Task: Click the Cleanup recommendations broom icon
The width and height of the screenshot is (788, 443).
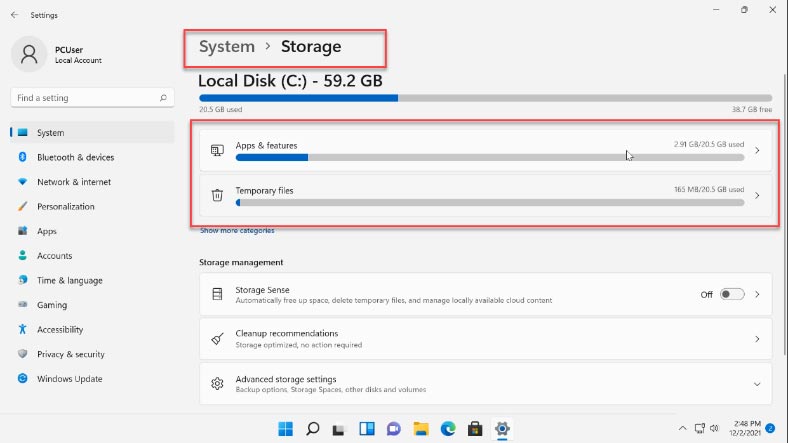Action: coord(217,339)
